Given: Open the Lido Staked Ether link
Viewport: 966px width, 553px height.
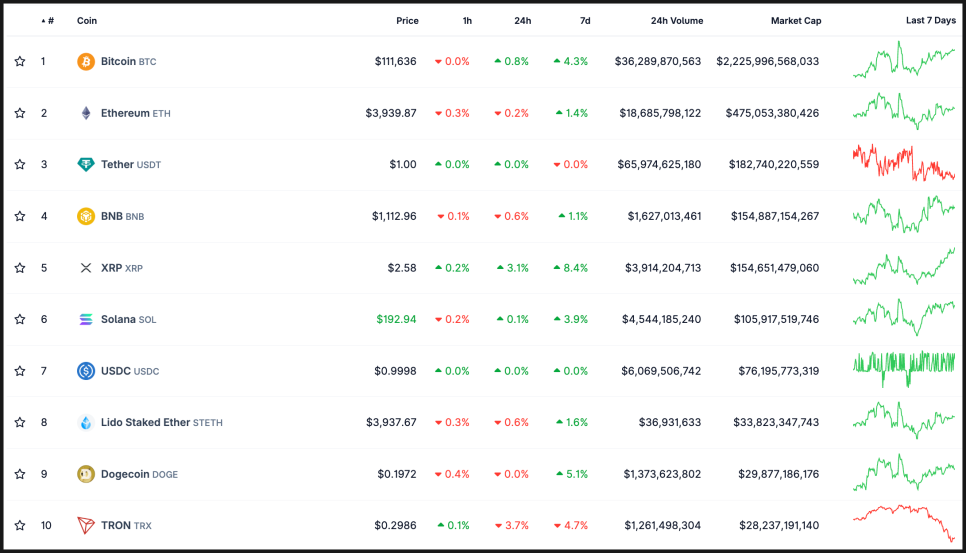Looking at the screenshot, I should point(145,423).
